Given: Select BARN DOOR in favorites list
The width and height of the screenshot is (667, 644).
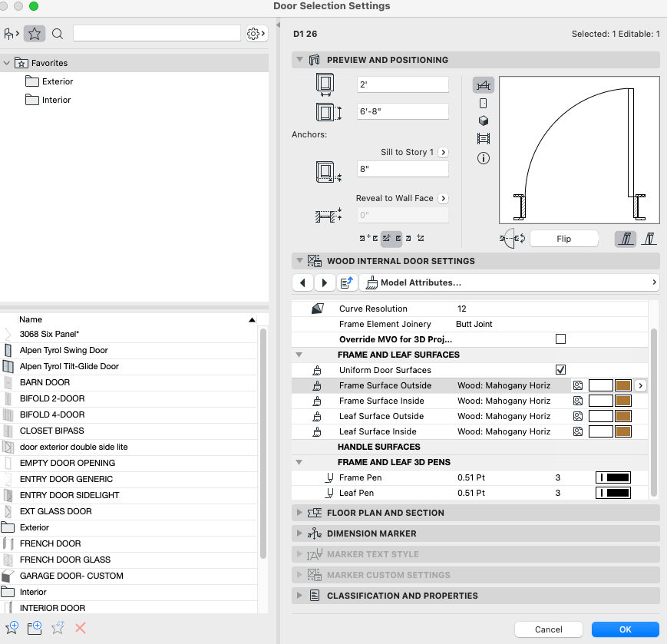Looking at the screenshot, I should (x=45, y=382).
